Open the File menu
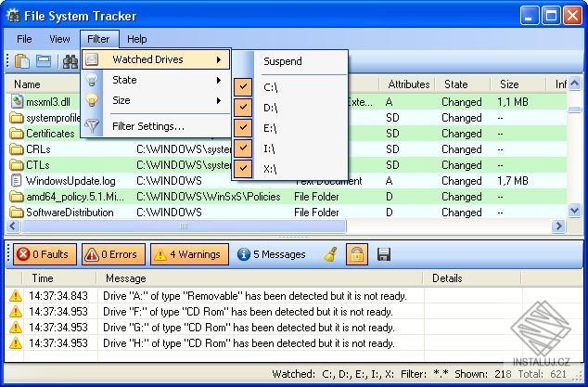The width and height of the screenshot is (588, 387). [24, 39]
